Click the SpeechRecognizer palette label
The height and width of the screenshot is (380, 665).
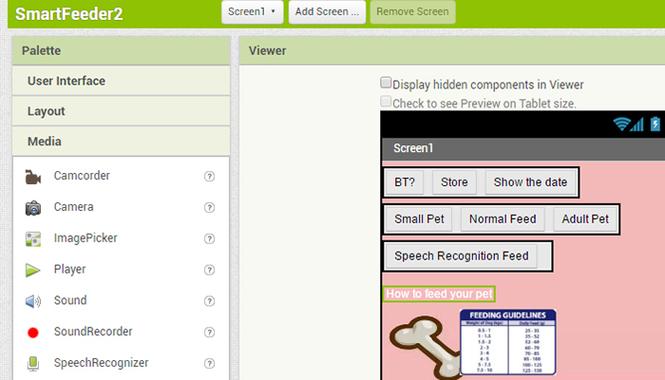[101, 363]
